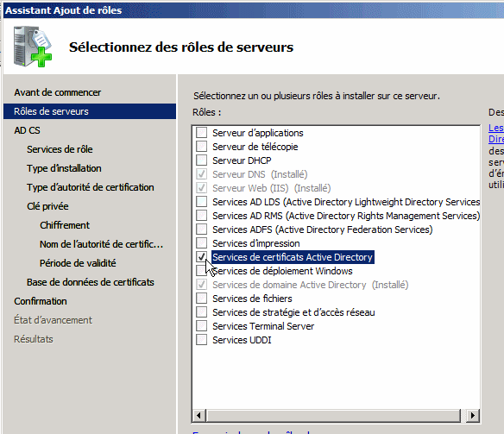Check Serveur de télécopie role
This screenshot has width=504, height=434.
(x=202, y=147)
